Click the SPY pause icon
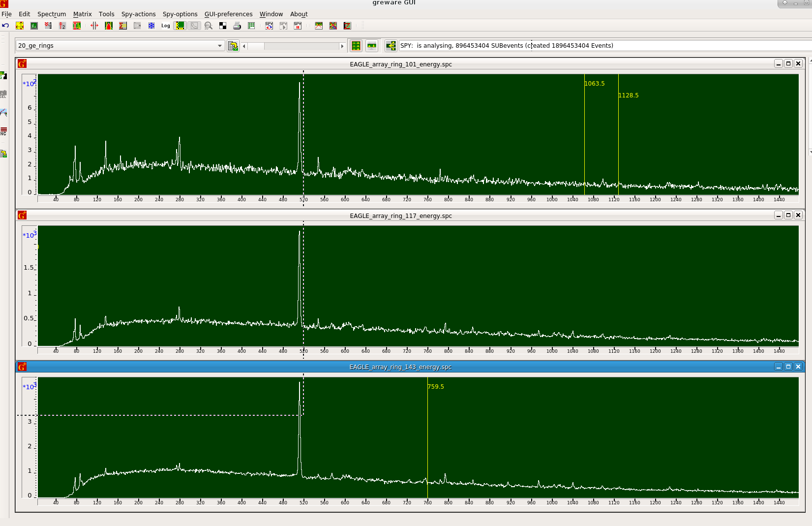The height and width of the screenshot is (526, 812). point(297,26)
